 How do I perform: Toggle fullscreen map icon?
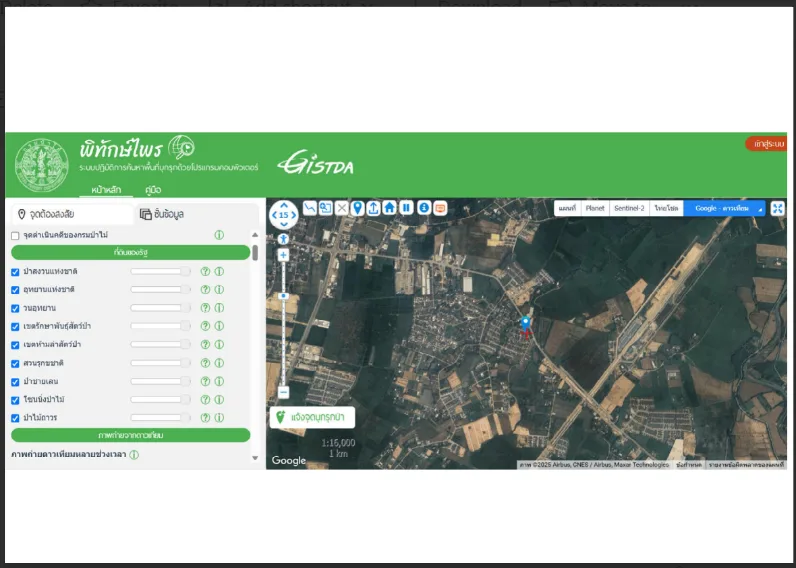(x=777, y=208)
